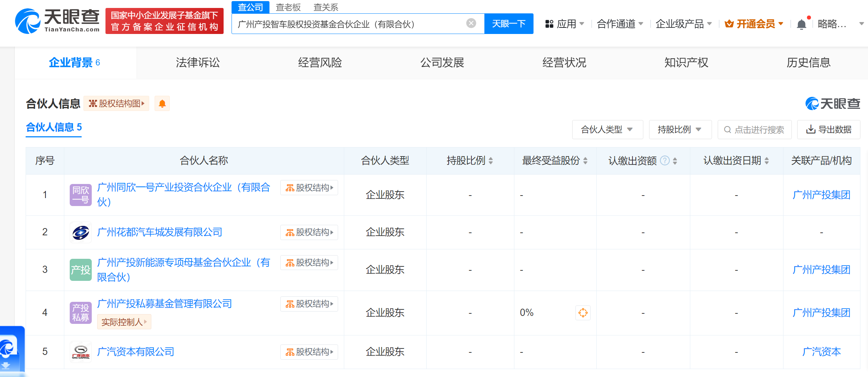Click 导出数据 export button
This screenshot has height=377, width=868.
(829, 129)
